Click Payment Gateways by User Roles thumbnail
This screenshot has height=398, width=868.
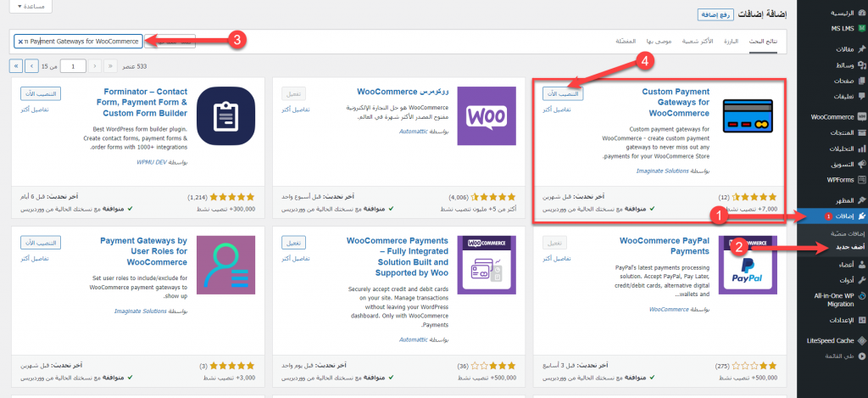click(x=225, y=265)
